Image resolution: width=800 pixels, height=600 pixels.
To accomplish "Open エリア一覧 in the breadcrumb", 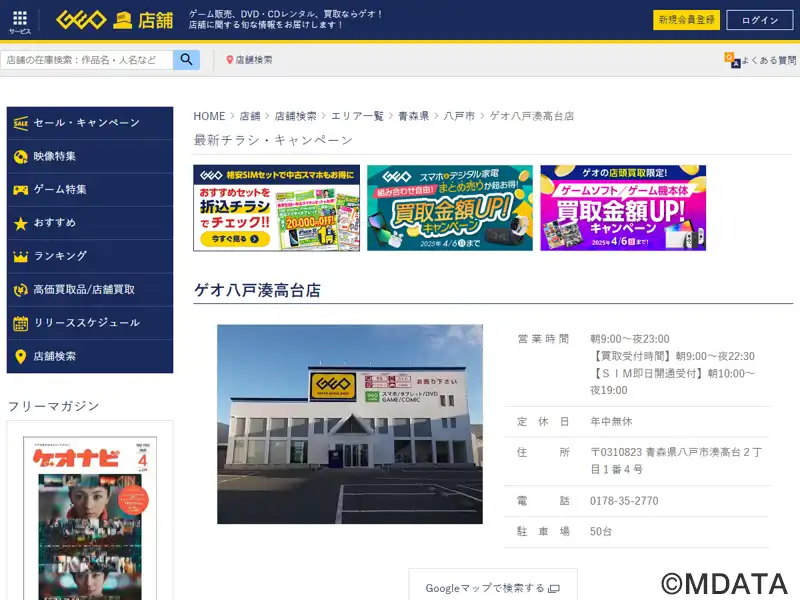I will [x=357, y=116].
